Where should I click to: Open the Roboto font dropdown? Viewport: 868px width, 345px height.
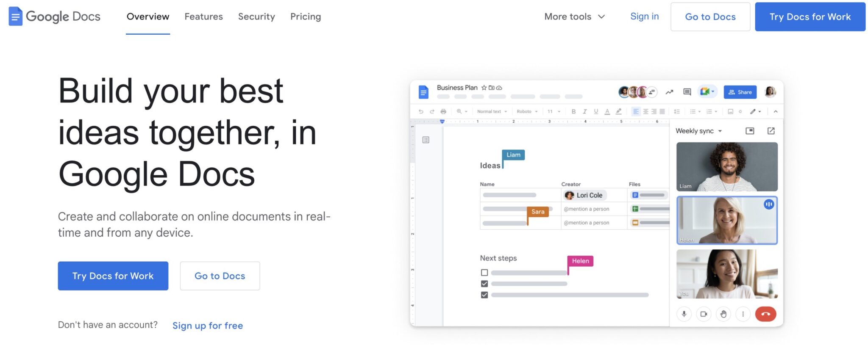click(x=527, y=112)
